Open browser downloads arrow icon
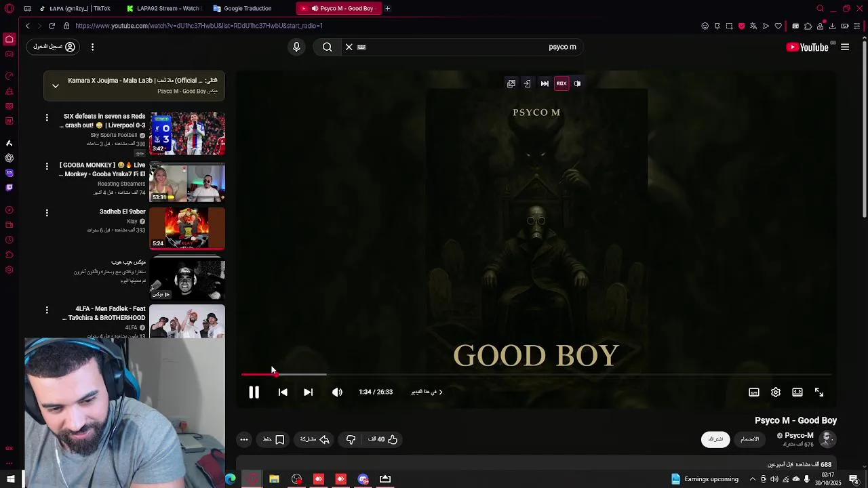 (x=832, y=26)
